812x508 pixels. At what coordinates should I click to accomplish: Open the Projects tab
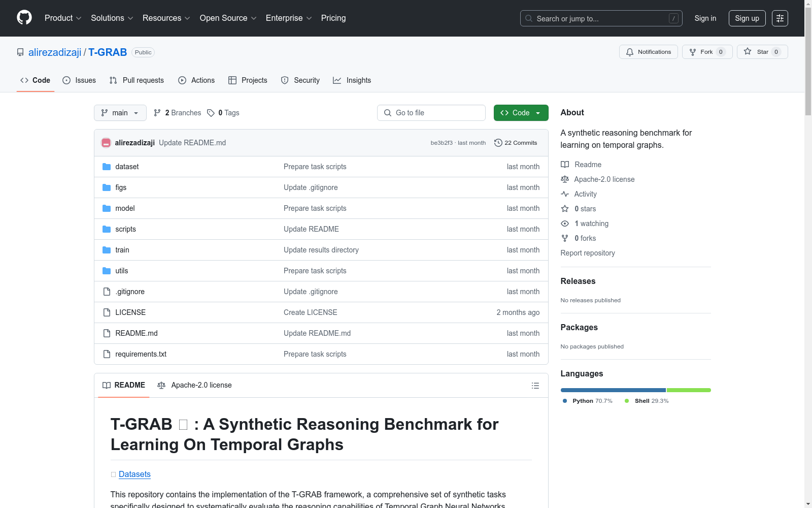[x=248, y=80]
